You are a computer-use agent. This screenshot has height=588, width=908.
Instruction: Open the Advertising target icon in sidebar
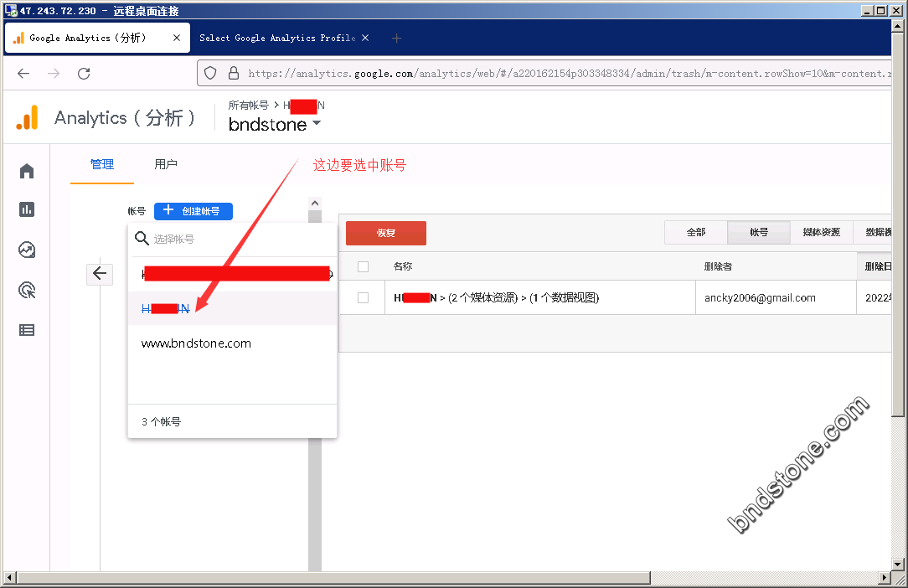point(27,290)
